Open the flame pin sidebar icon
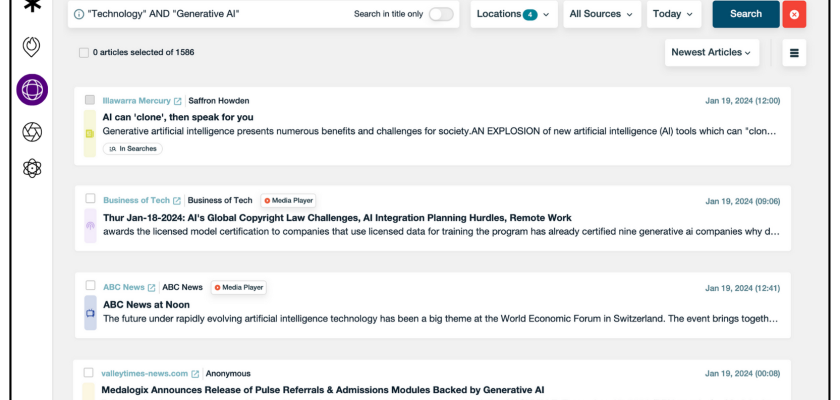The image size is (840, 400). point(32,46)
